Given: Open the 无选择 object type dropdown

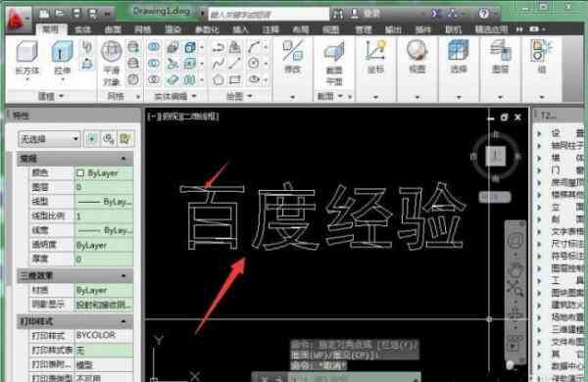Looking at the screenshot, I should pyautogui.click(x=49, y=139).
